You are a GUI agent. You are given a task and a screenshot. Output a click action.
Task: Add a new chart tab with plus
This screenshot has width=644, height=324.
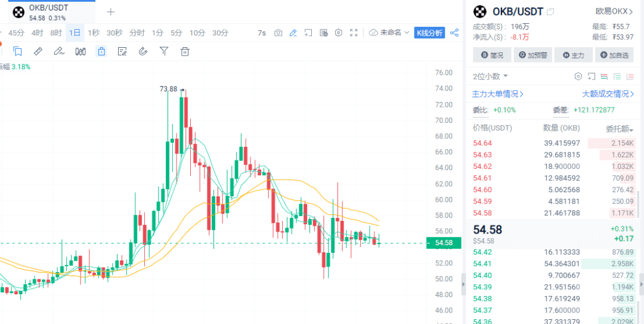(x=110, y=12)
